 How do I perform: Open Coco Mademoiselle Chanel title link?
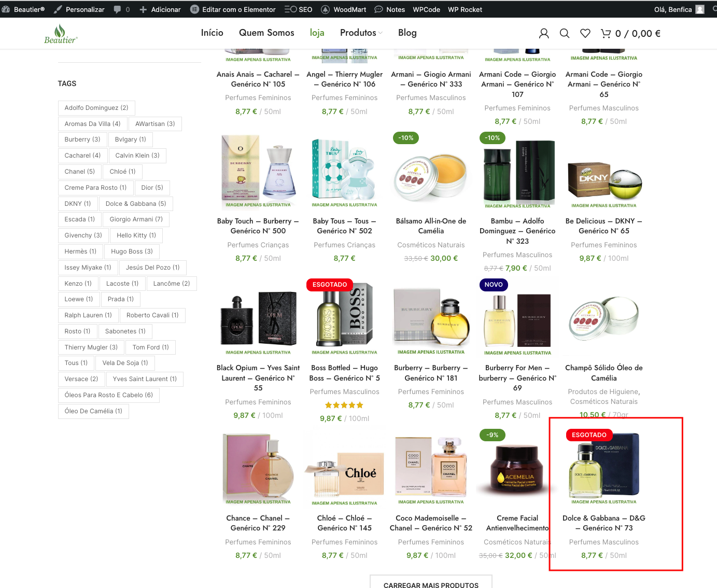point(431,523)
